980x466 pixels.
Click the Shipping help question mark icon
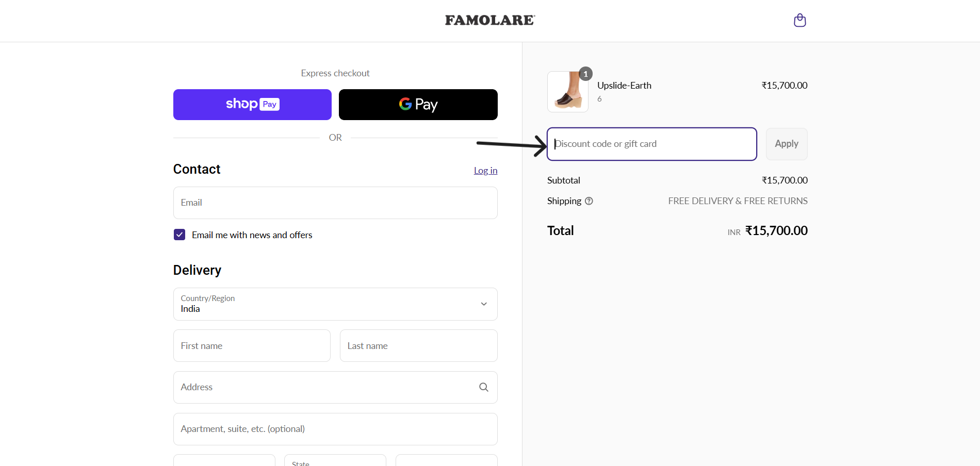coord(589,201)
